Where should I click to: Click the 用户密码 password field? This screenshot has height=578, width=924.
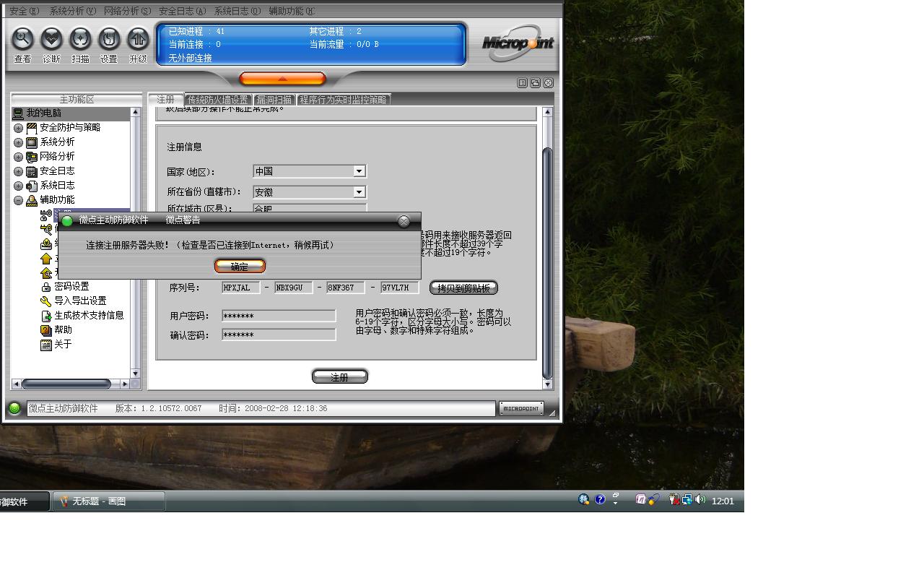279,316
